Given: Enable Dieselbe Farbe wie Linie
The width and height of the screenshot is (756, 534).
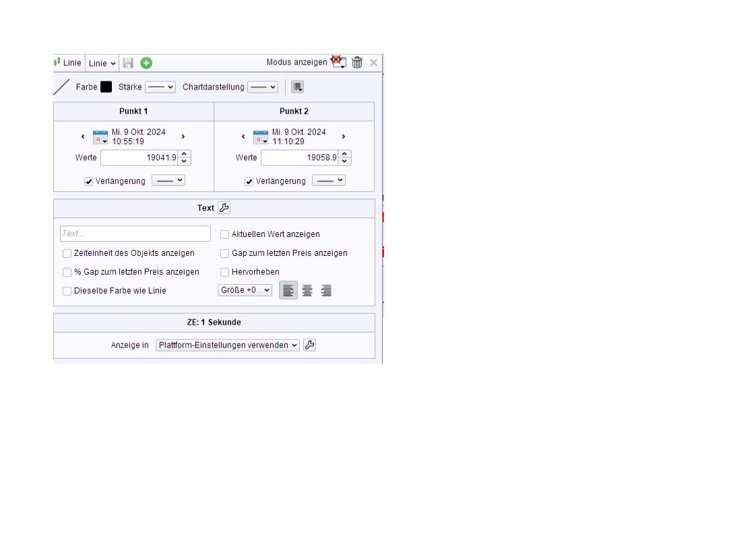Looking at the screenshot, I should tap(67, 291).
